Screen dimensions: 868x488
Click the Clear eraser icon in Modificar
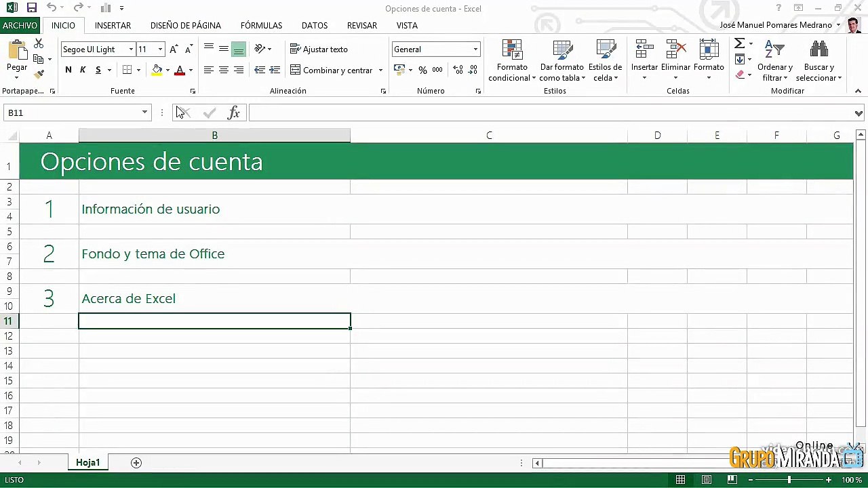[x=740, y=75]
